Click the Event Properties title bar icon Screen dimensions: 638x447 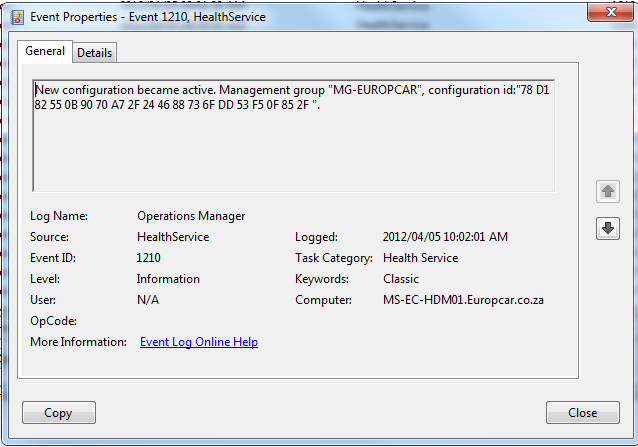point(17,17)
